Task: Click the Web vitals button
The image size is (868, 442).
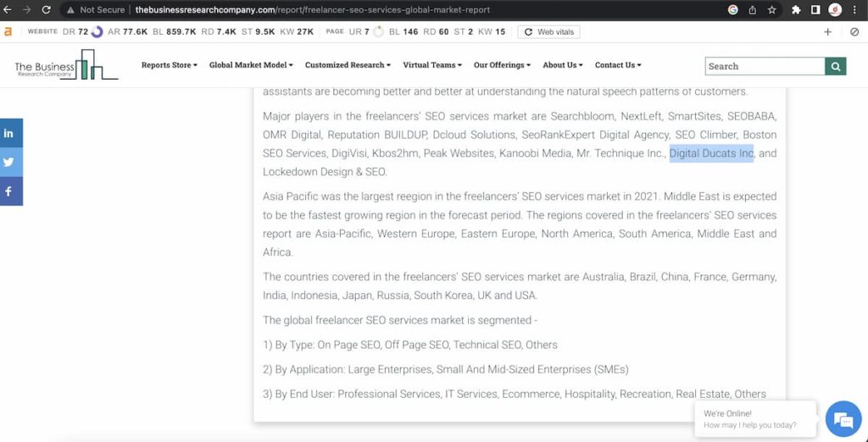Action: pyautogui.click(x=549, y=31)
